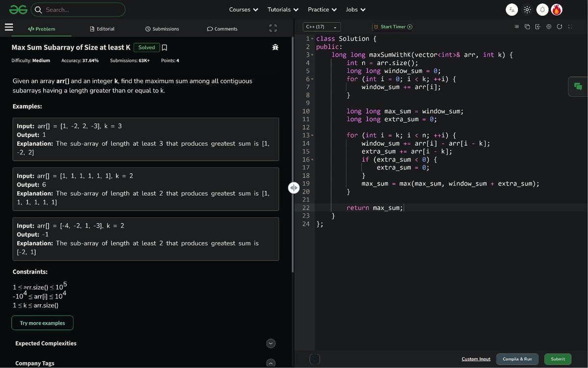Click the 'long long extra_sum = 0;' line
Screen dimensions: 588x368
pyautogui.click(x=391, y=119)
